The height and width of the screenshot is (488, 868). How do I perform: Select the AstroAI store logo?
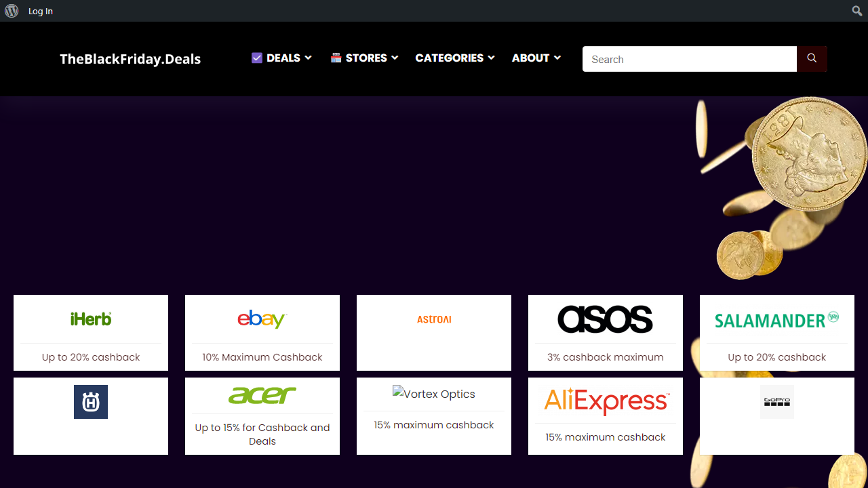point(434,319)
